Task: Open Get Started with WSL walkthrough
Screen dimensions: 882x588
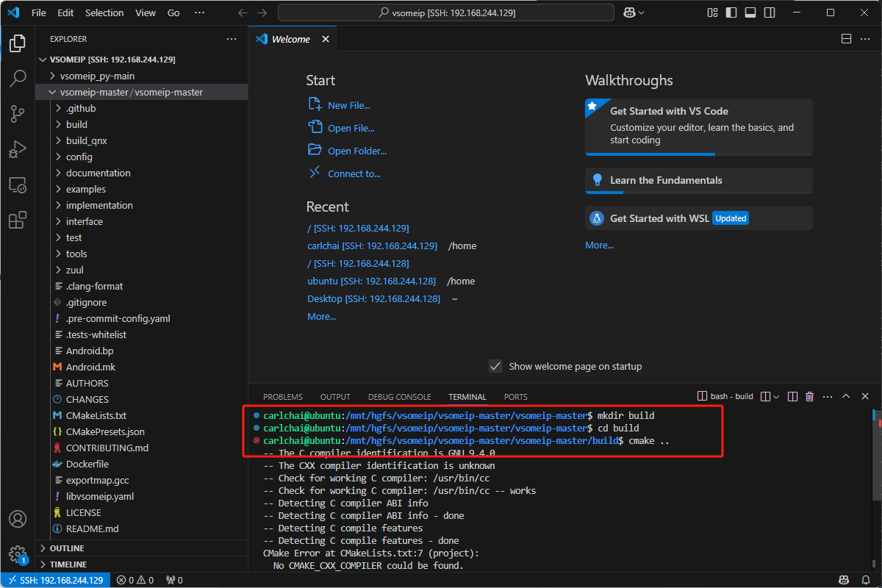Action: pyautogui.click(x=699, y=218)
